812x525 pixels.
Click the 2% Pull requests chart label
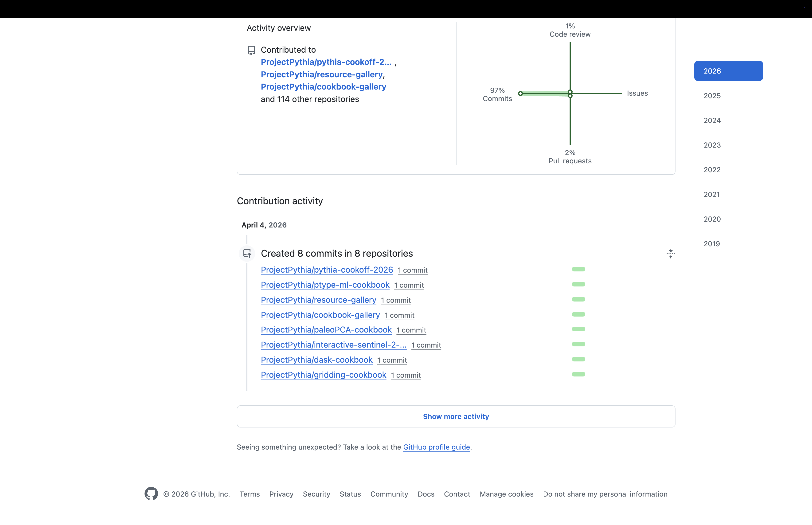click(570, 157)
